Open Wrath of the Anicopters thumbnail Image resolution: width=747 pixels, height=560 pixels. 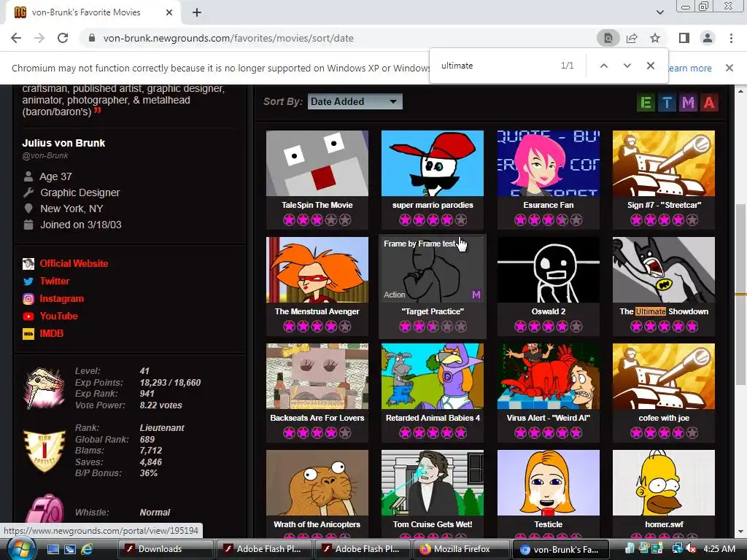click(317, 483)
